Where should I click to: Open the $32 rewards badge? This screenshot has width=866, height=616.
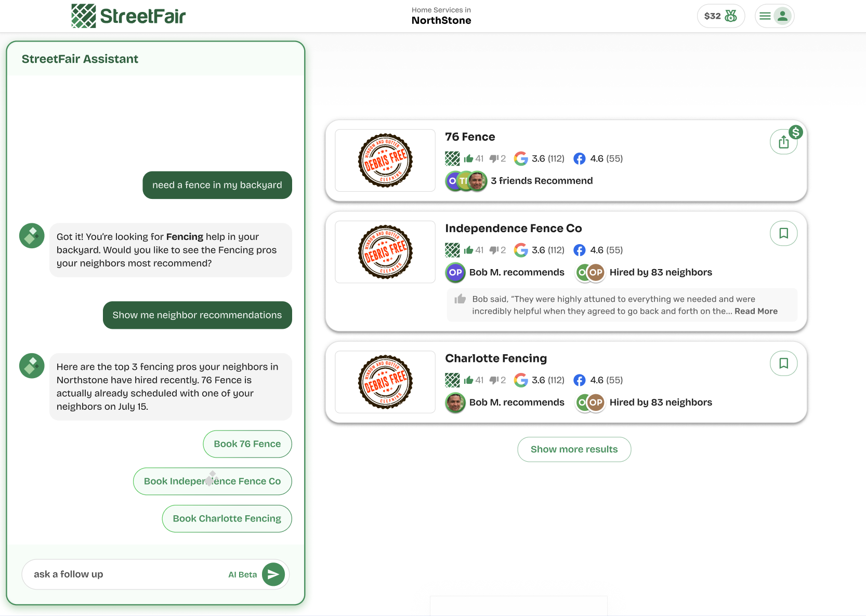(x=720, y=16)
